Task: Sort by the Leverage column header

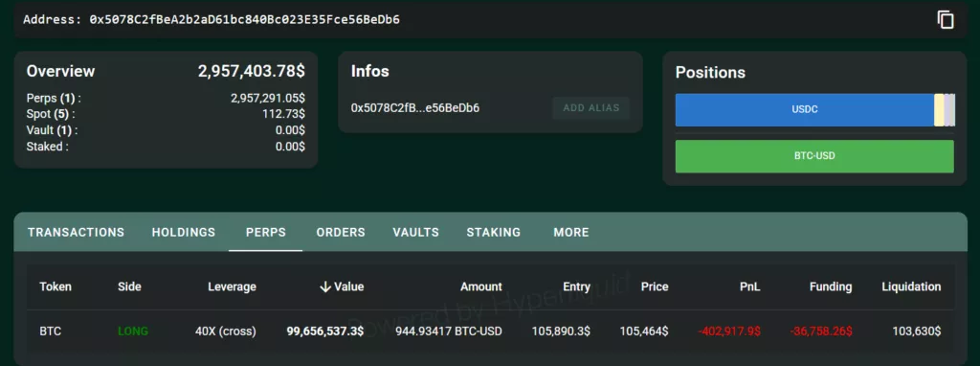Action: [232, 286]
